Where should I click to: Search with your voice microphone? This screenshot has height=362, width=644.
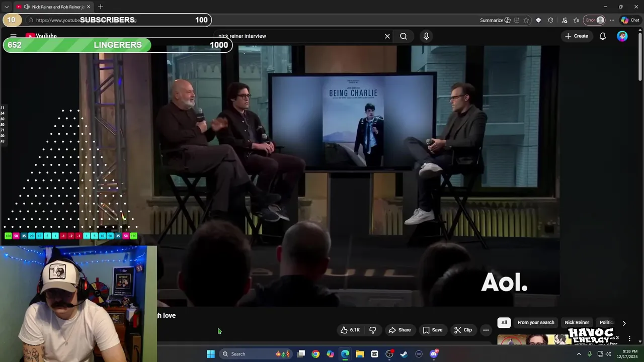pyautogui.click(x=426, y=36)
